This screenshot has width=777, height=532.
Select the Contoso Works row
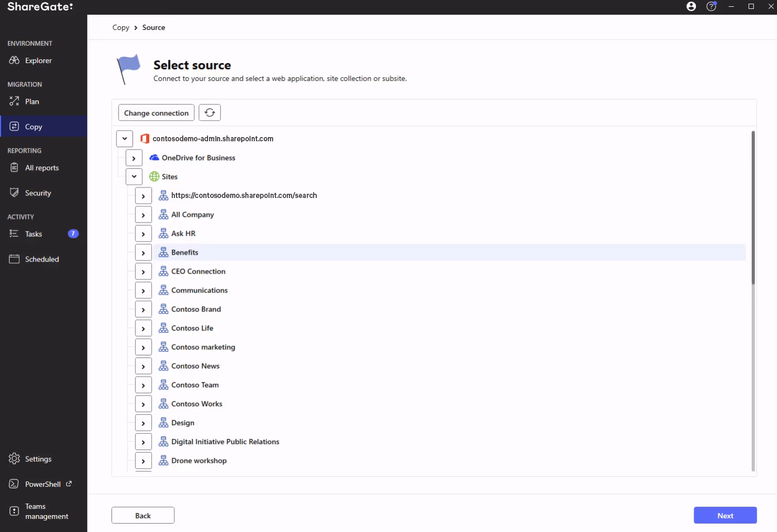[450, 404]
